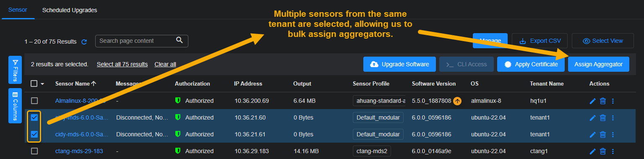
Task: Click the Select all 75 results link
Action: coord(122,64)
